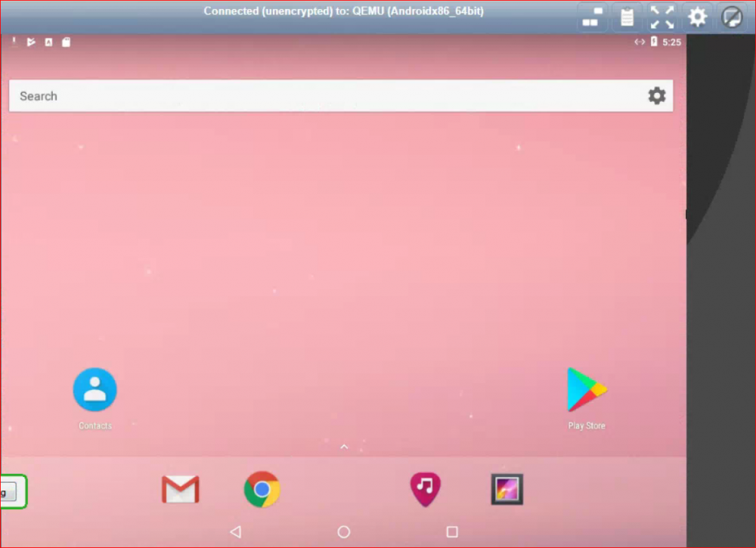Click the connection status title text
The width and height of the screenshot is (756, 548).
tap(343, 11)
